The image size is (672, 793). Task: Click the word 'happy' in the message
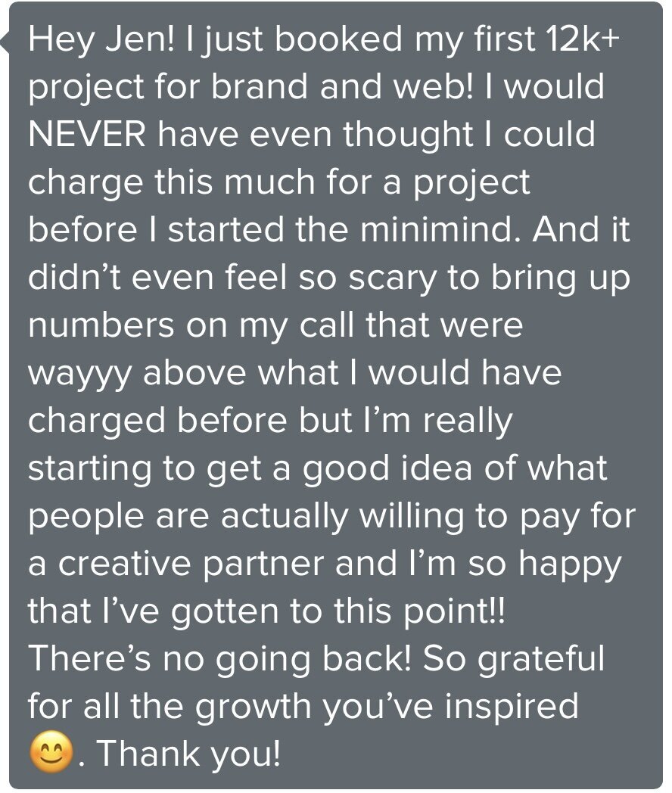tap(570, 565)
